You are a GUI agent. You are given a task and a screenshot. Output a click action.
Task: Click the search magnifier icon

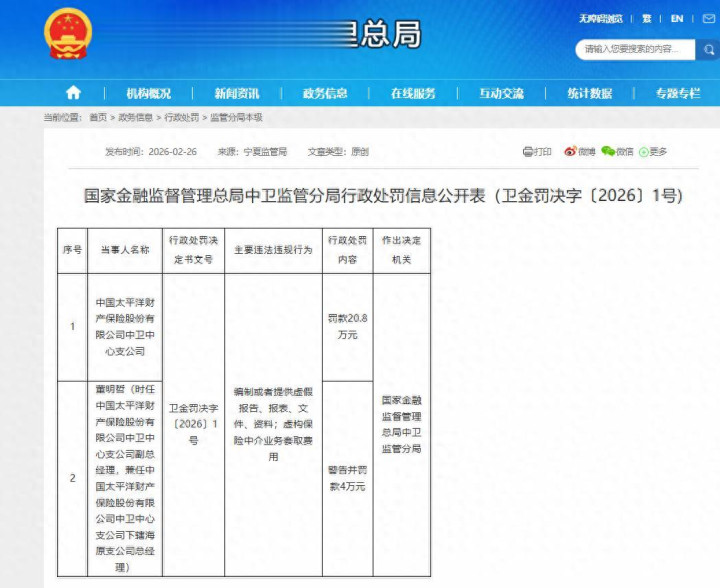[707, 49]
